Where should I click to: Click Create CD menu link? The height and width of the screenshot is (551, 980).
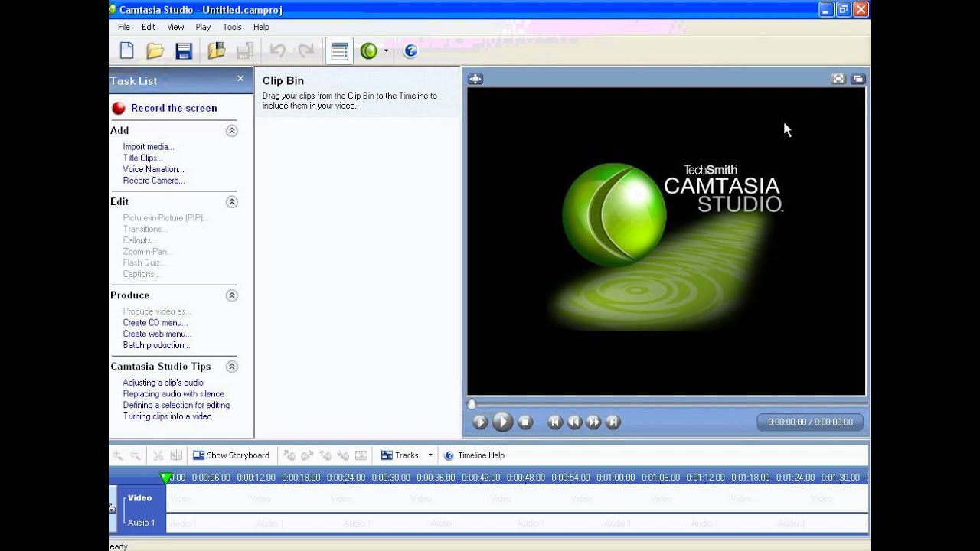pos(155,323)
